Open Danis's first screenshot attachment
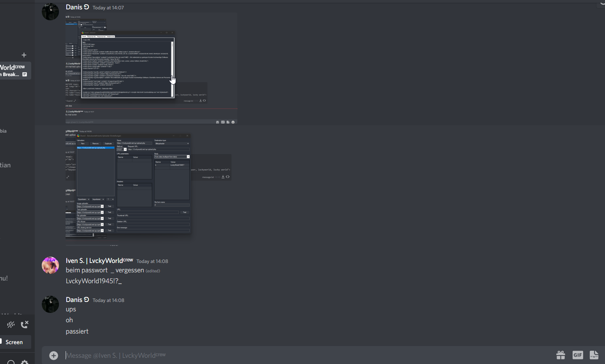Viewport: 605px width, 364px height. (151, 68)
